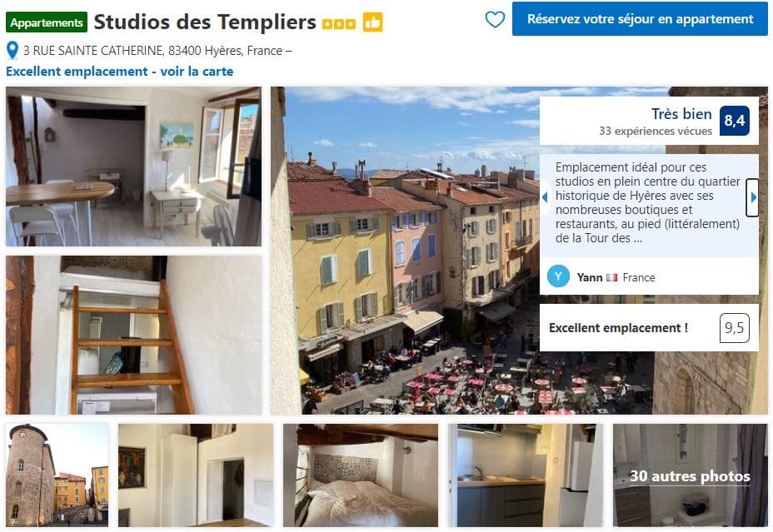Click the blue map pin icon
This screenshot has width=773, height=532.
coord(12,50)
